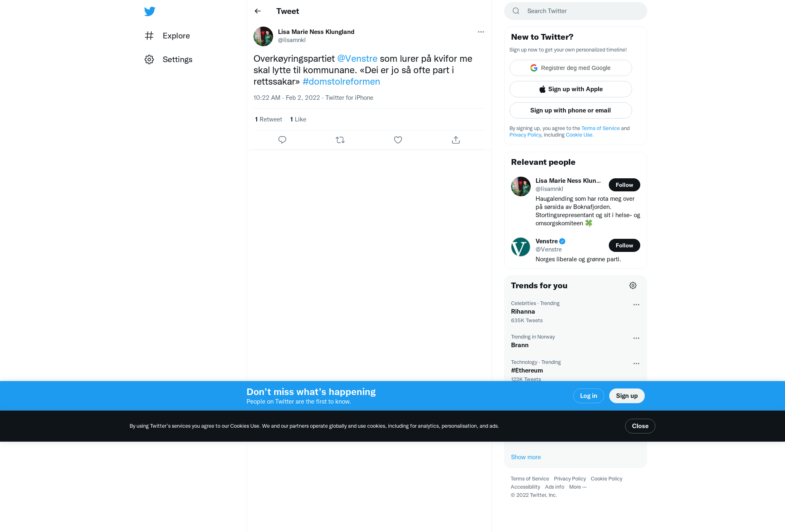Focus the Search Twitter field

pyautogui.click(x=576, y=11)
